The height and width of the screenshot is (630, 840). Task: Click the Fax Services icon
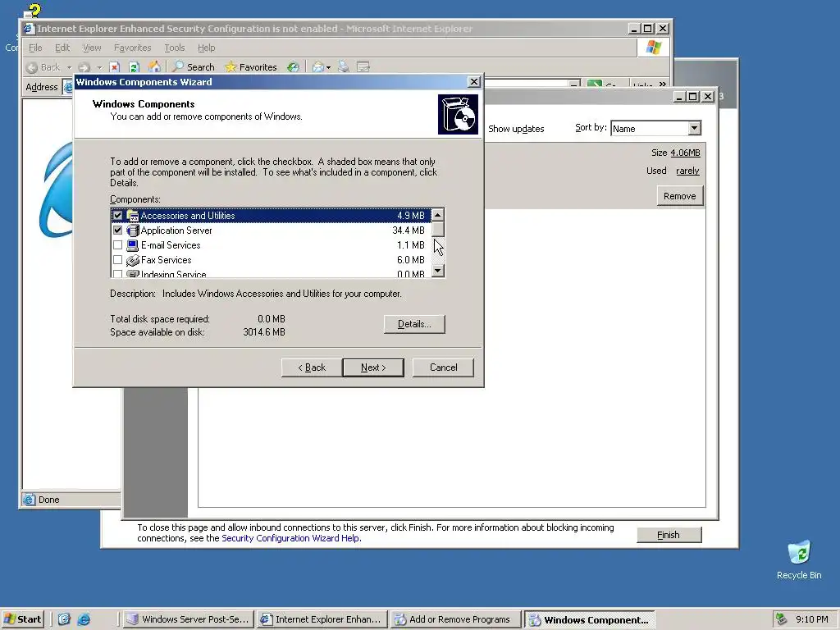pyautogui.click(x=132, y=260)
